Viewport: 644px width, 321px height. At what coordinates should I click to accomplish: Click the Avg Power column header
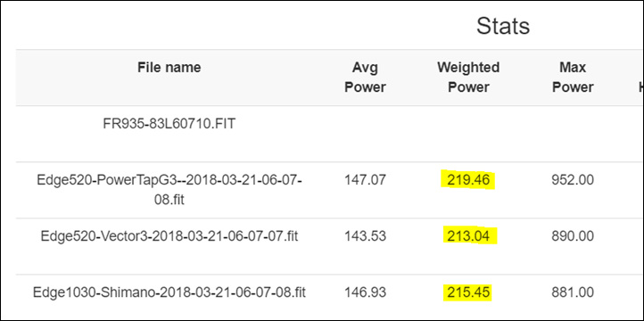(365, 78)
